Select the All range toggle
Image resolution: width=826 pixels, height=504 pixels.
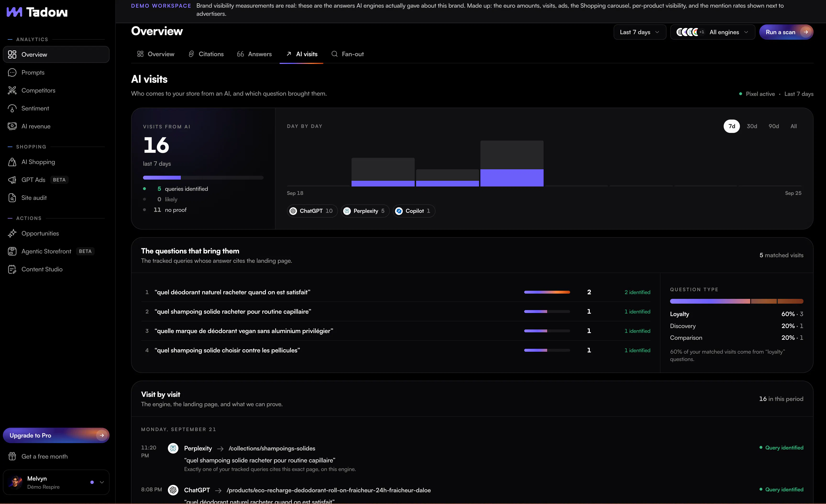point(793,126)
